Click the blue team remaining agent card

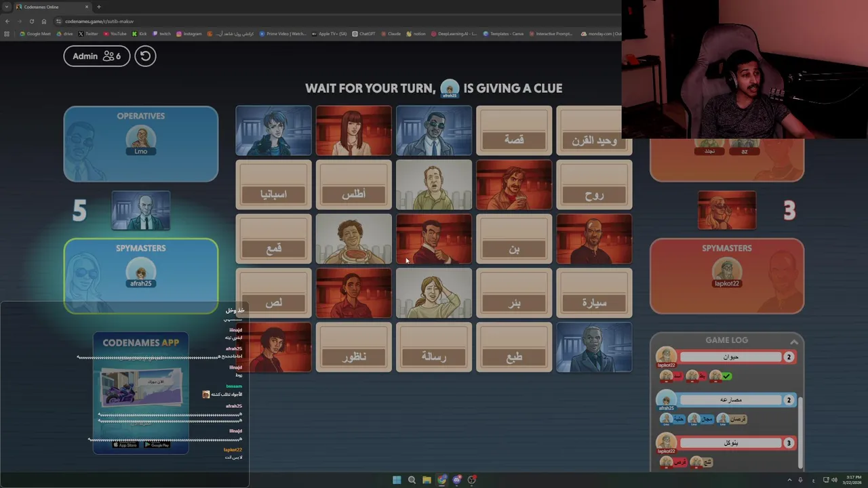point(140,211)
